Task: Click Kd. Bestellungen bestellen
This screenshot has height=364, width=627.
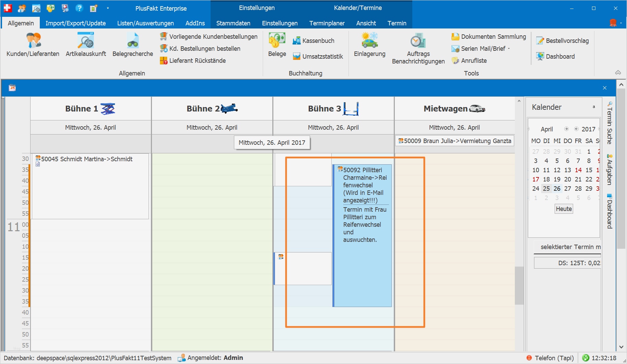Action: 200,48
